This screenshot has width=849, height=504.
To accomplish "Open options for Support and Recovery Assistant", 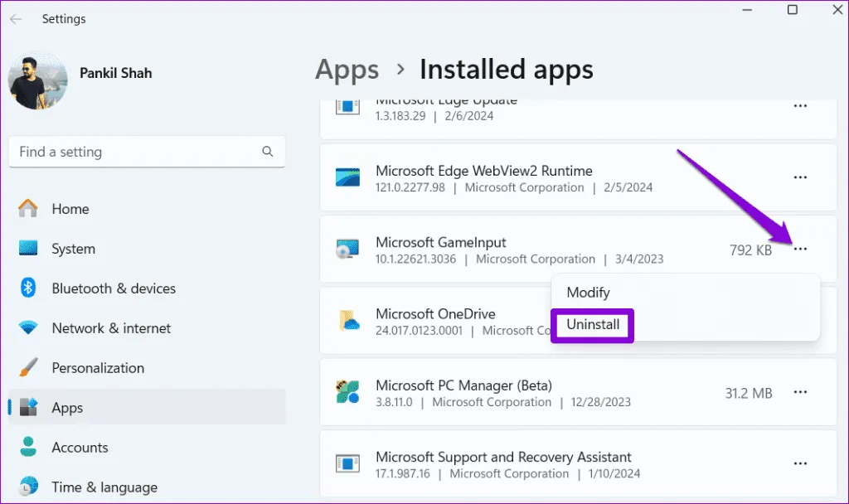I will pyautogui.click(x=800, y=464).
